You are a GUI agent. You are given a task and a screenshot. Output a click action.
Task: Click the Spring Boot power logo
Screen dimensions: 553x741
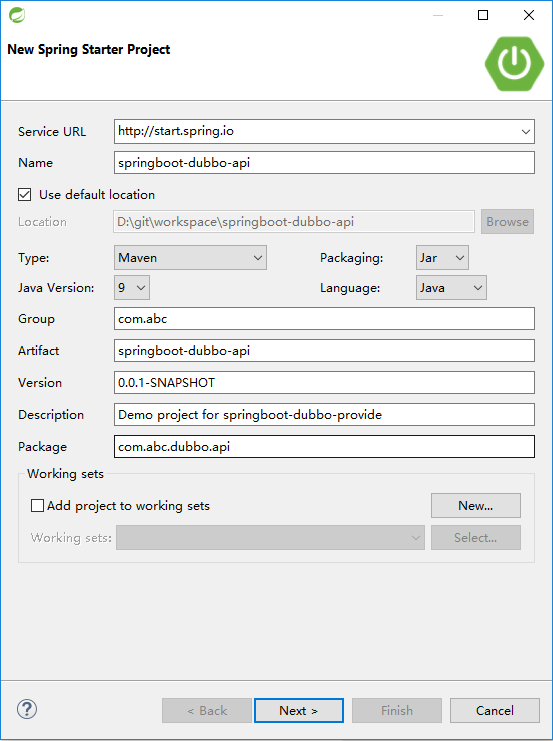pos(514,63)
